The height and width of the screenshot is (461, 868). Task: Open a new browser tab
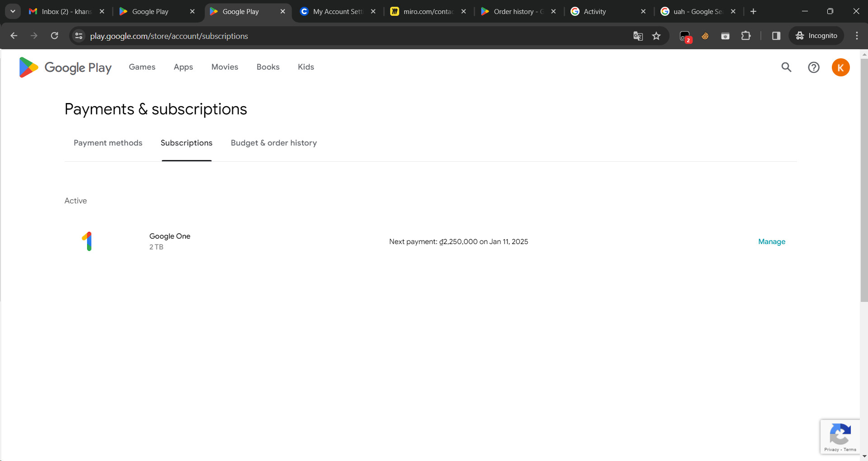pyautogui.click(x=753, y=11)
